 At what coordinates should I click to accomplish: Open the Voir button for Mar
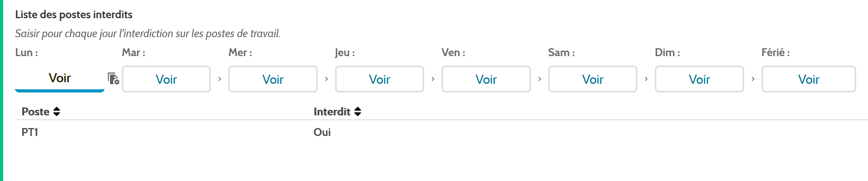click(x=166, y=79)
